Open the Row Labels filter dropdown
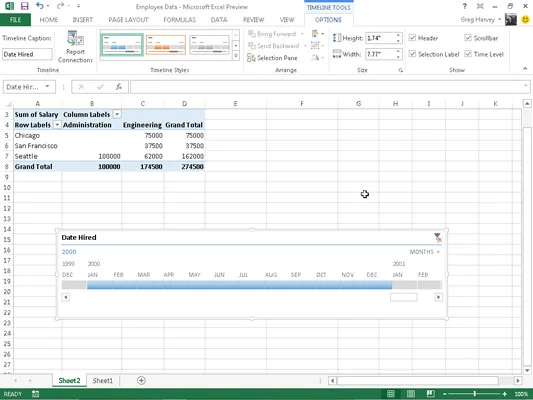The height and width of the screenshot is (400, 533). pyautogui.click(x=57, y=125)
